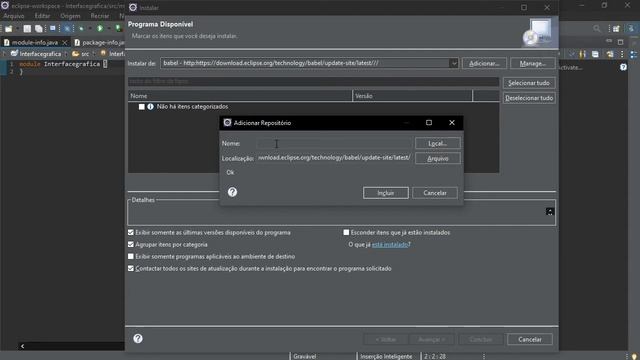Click the src folder icon in breadcrumb
This screenshot has width=640, height=360.
[x=75, y=53]
